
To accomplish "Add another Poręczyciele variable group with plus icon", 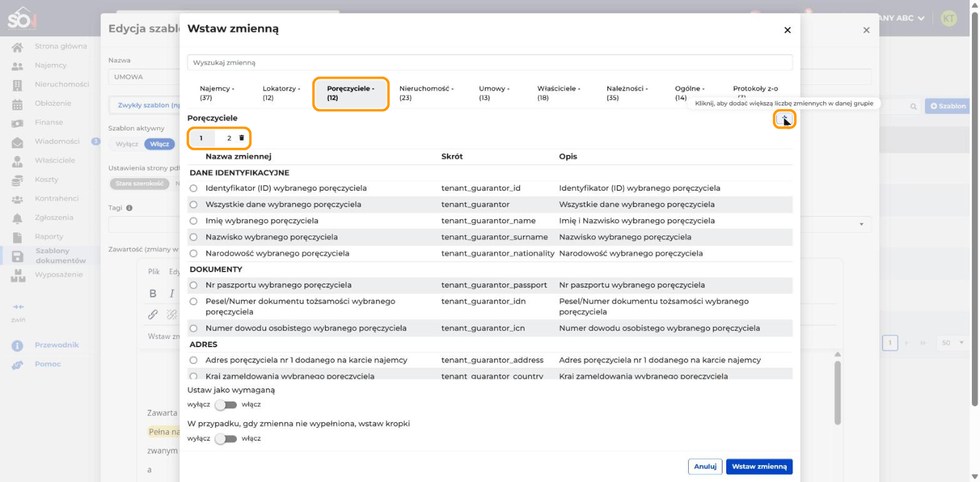I will coord(784,119).
